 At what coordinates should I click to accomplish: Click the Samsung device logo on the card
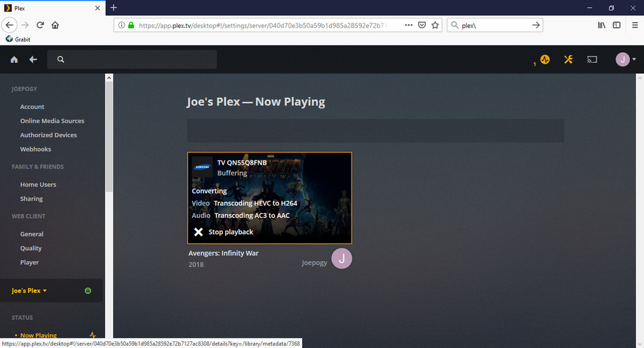pos(202,167)
